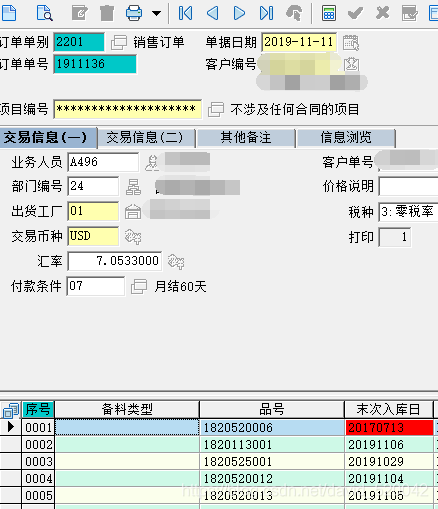This screenshot has width=438, height=509.
Task: Click the delete trash can icon
Action: pyautogui.click(x=107, y=13)
